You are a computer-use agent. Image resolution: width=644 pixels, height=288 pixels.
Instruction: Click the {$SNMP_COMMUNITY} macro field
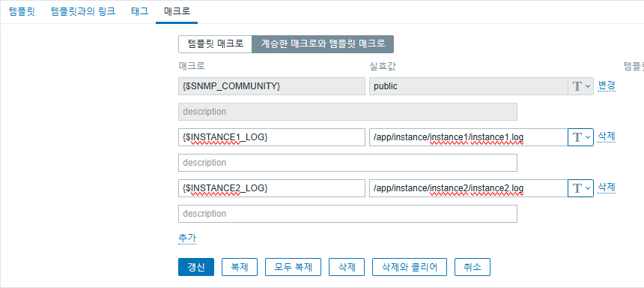272,86
